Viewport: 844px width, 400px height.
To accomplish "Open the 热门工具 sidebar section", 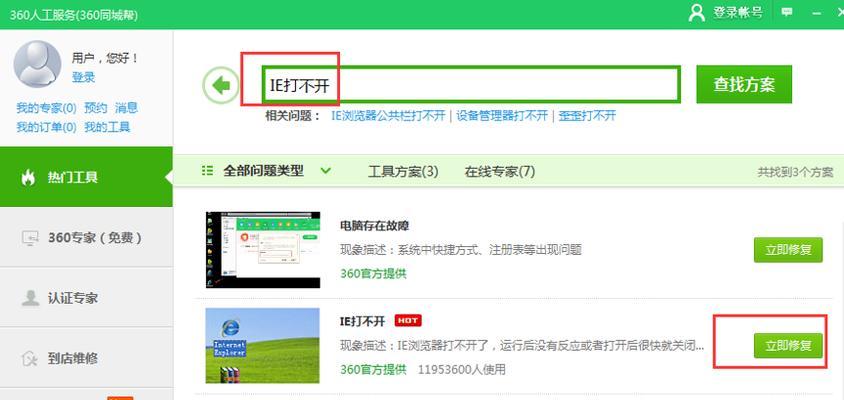I will pyautogui.click(x=86, y=177).
